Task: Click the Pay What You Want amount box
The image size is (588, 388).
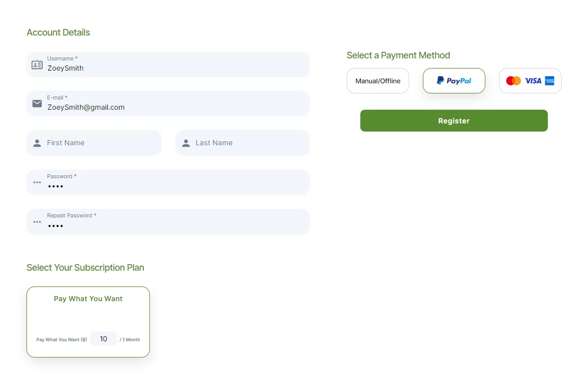Action: coord(104,339)
